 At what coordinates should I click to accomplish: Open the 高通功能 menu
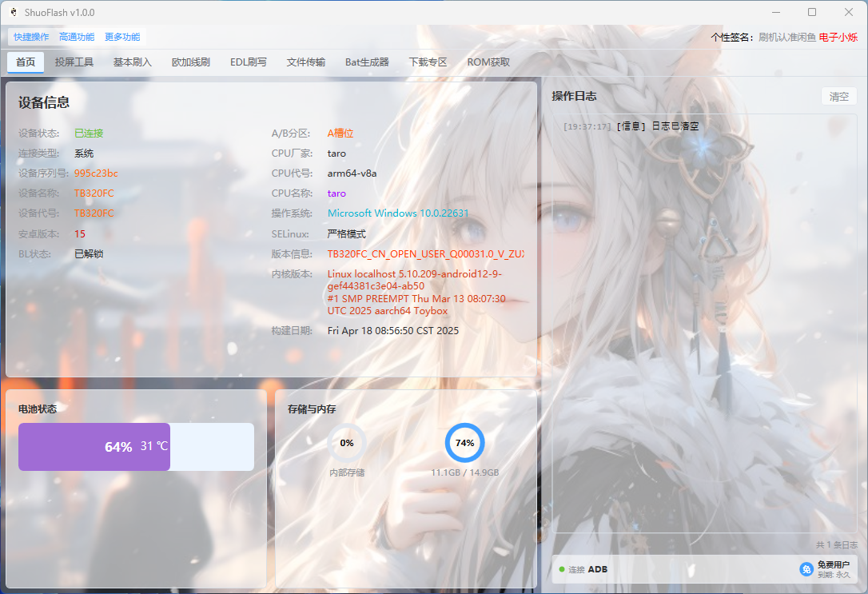(77, 37)
